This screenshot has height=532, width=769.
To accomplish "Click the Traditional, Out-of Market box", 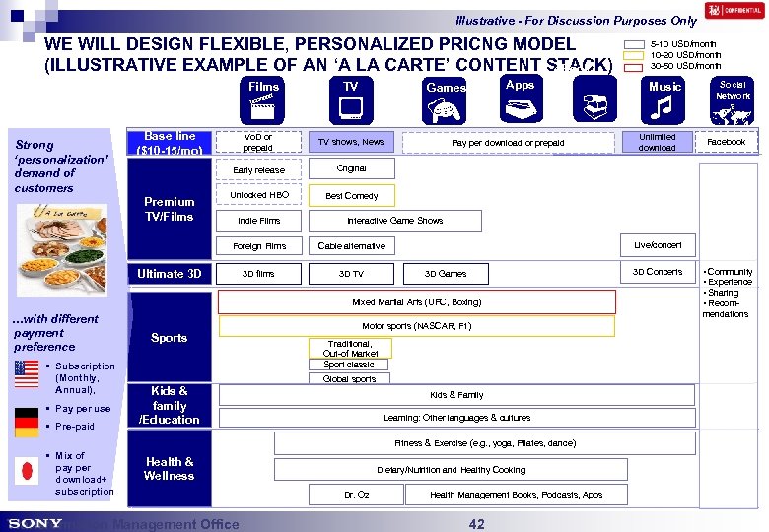I will click(x=350, y=349).
